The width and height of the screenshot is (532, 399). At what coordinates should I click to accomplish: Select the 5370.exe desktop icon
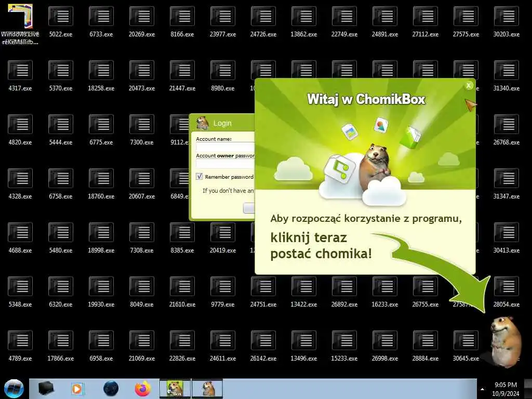pos(61,76)
